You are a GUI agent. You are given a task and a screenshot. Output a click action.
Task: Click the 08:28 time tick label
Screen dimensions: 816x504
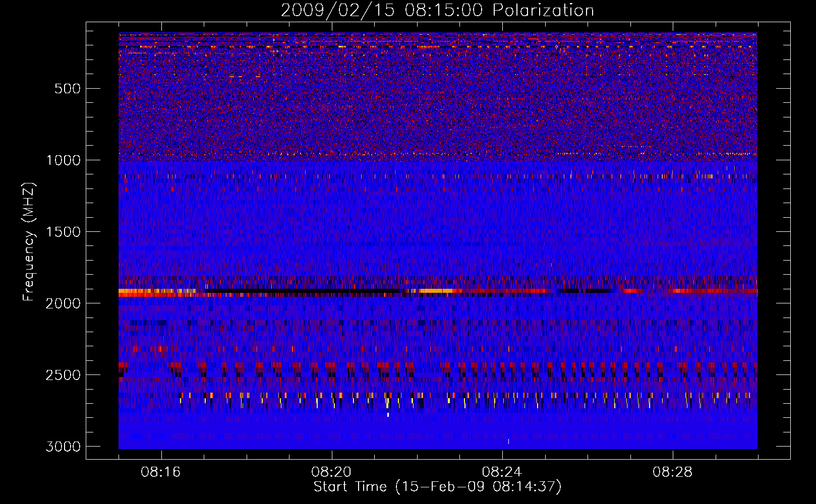click(673, 472)
